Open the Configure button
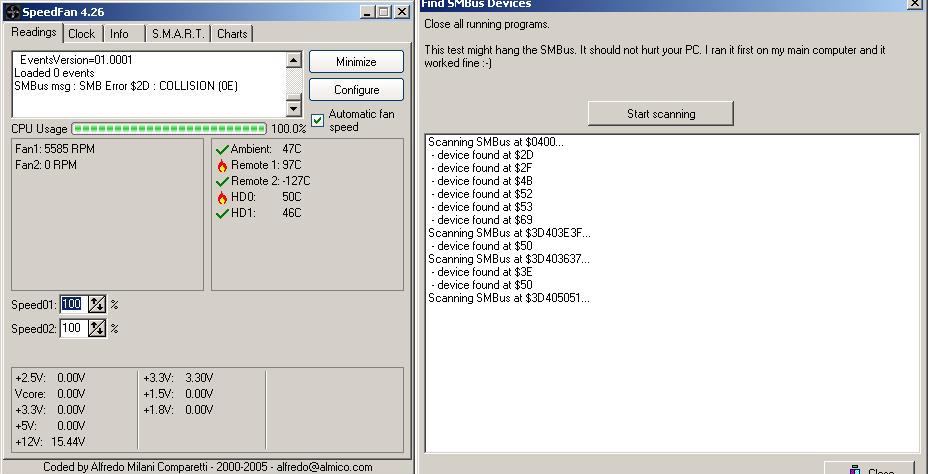 356,90
